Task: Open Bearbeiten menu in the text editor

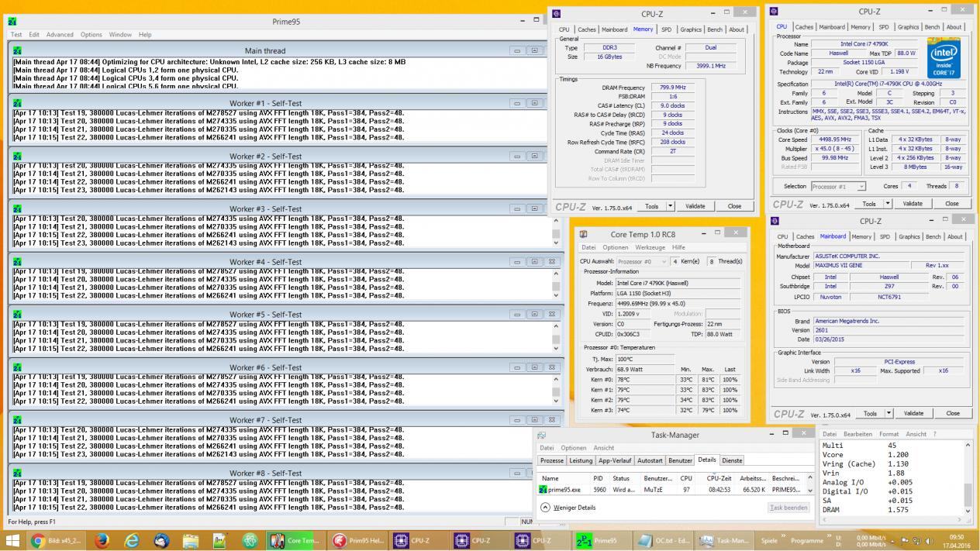Action: tap(857, 434)
